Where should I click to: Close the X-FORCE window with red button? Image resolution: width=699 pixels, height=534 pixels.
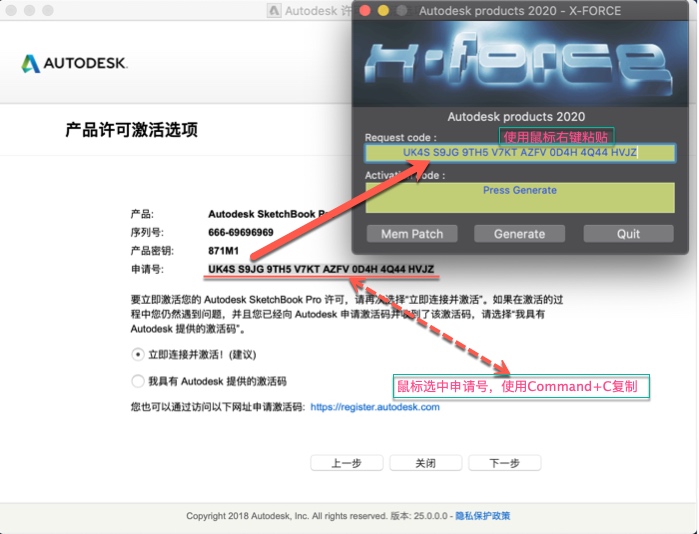click(365, 11)
